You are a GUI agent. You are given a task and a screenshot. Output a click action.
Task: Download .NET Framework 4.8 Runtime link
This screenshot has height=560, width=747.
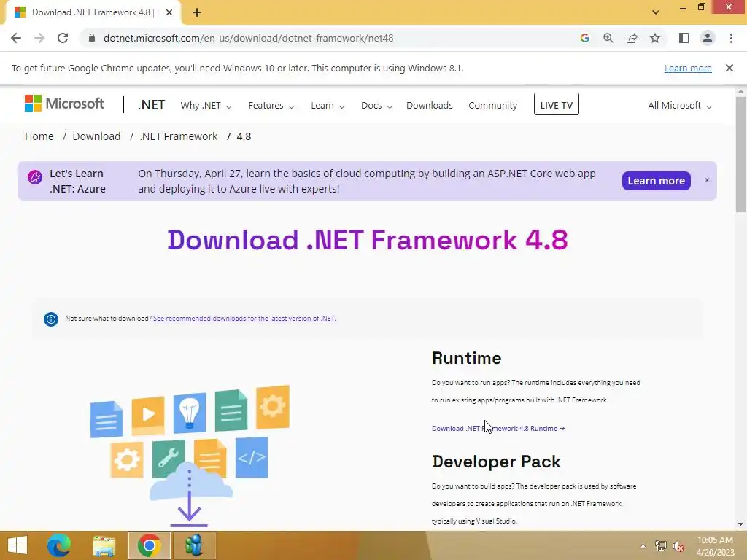[498, 428]
